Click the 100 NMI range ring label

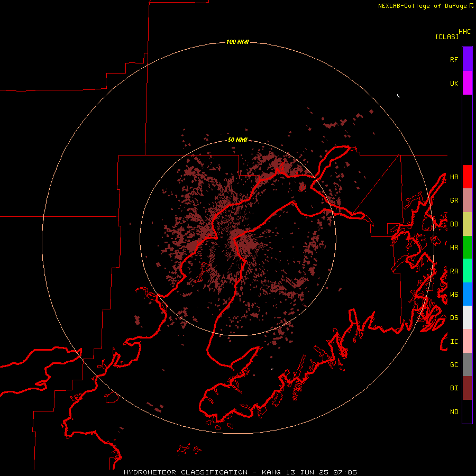tap(237, 42)
